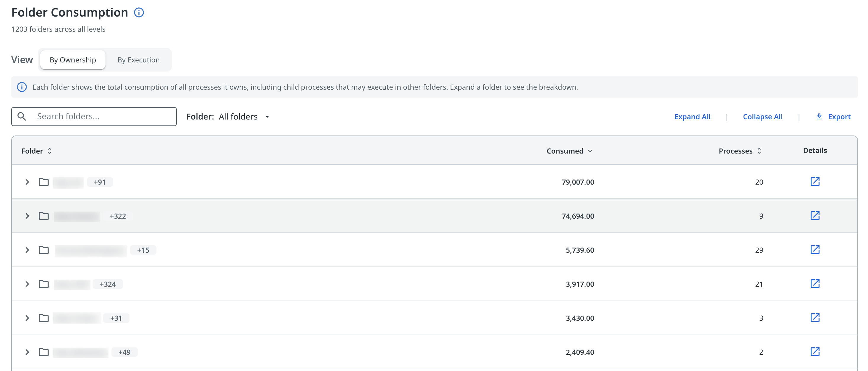Screen dimensions: 868x371
Task: Expand the folder row with +49
Action: tap(27, 352)
